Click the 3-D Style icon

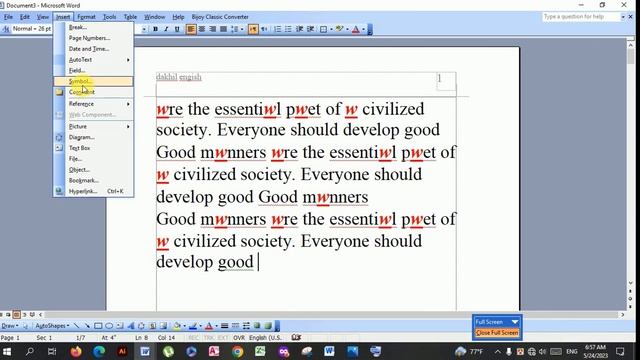tap(268, 326)
